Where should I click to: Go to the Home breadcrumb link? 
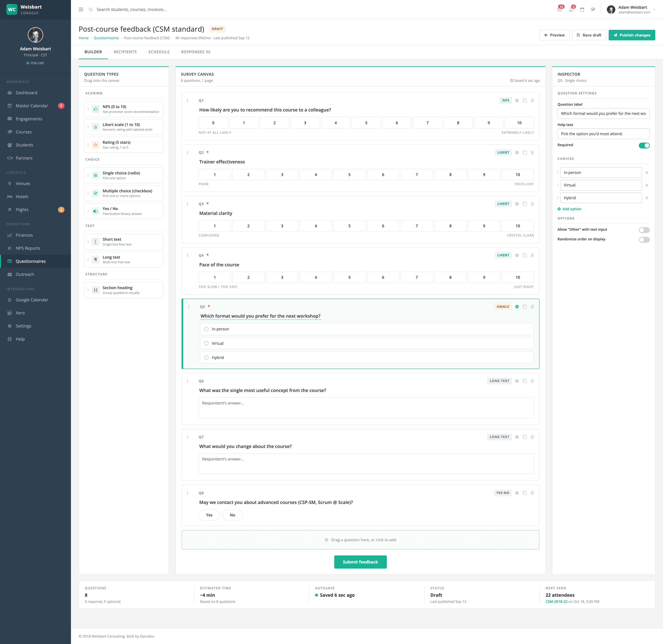[84, 38]
